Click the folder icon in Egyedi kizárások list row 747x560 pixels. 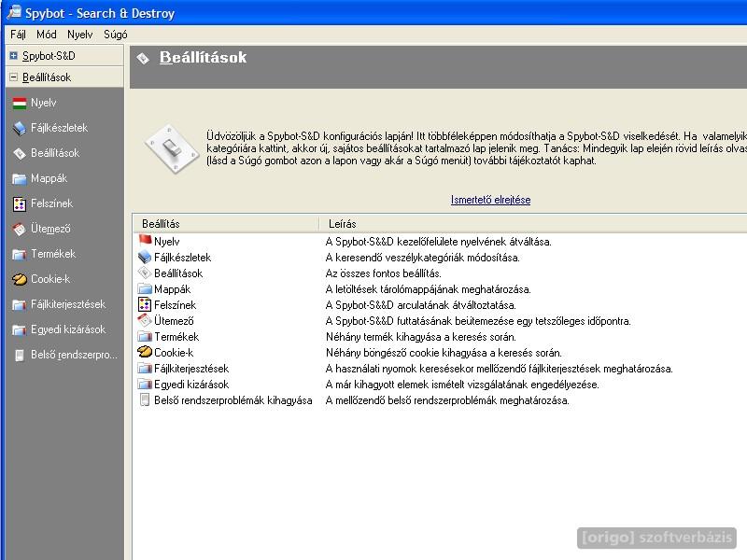pyautogui.click(x=145, y=385)
